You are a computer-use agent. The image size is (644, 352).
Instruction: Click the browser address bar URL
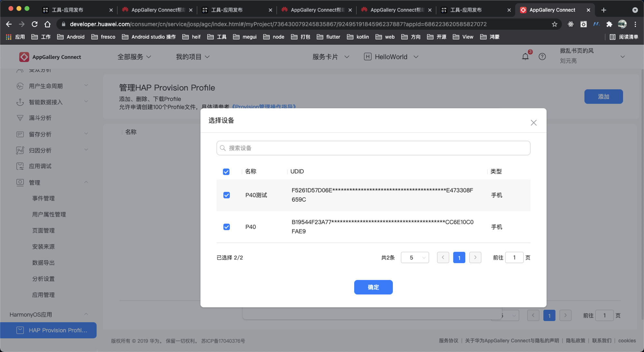[x=278, y=24]
